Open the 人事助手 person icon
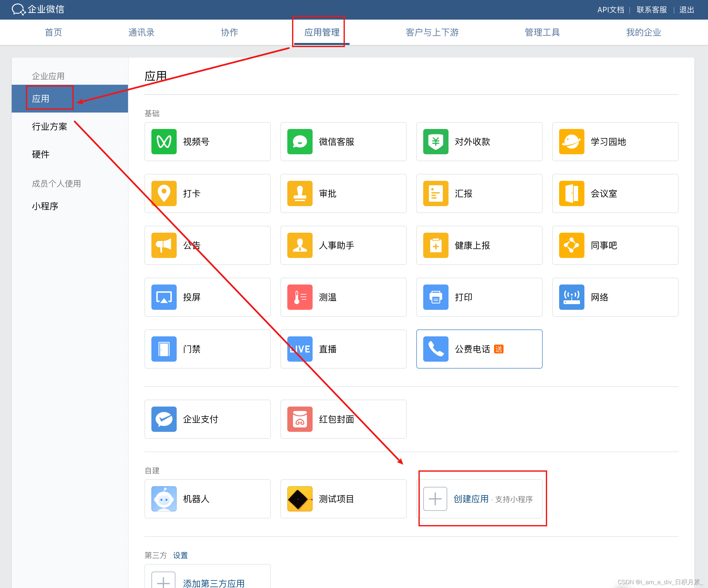 point(300,245)
